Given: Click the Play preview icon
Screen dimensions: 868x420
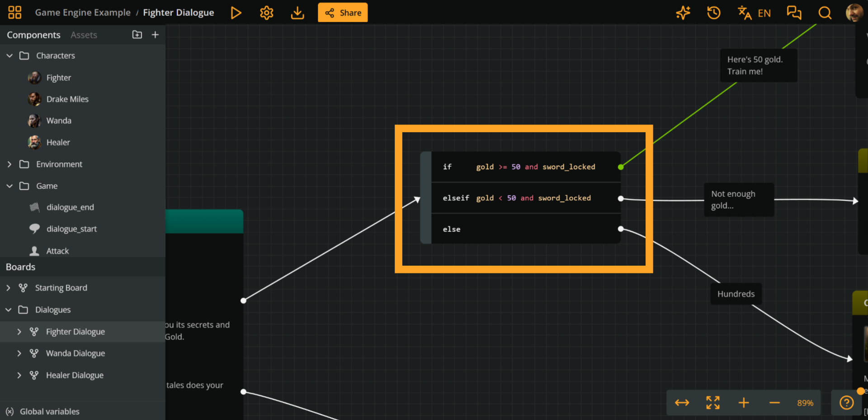Looking at the screenshot, I should (236, 13).
